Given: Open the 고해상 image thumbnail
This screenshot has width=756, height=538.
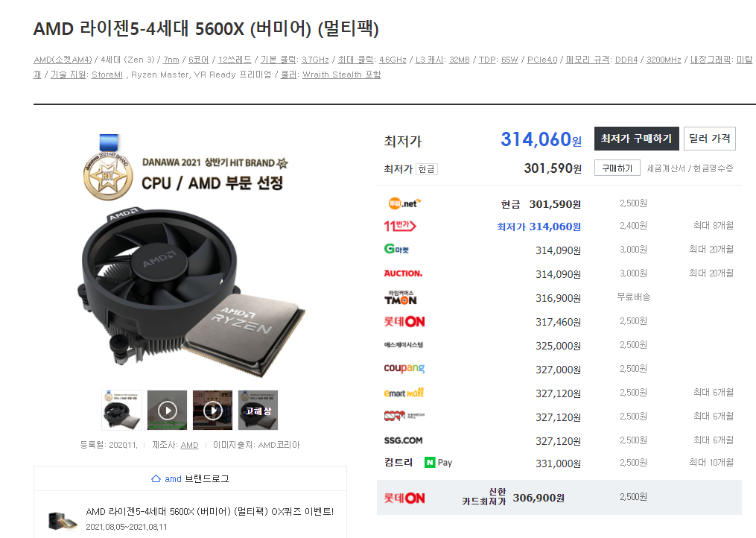Looking at the screenshot, I should click(258, 410).
